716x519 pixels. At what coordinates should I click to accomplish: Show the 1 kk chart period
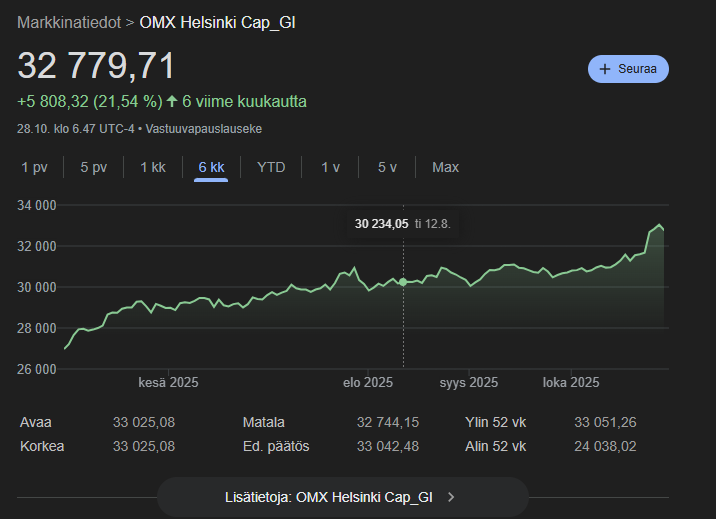(x=152, y=167)
